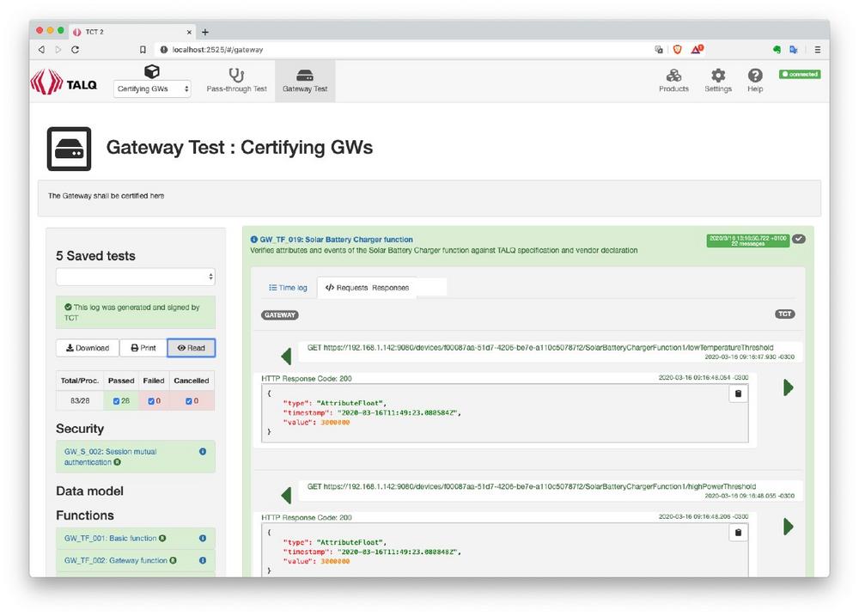Show info for GW_TF_001 Basic function
Image resolution: width=859 pixels, height=616 pixels.
coord(203,538)
